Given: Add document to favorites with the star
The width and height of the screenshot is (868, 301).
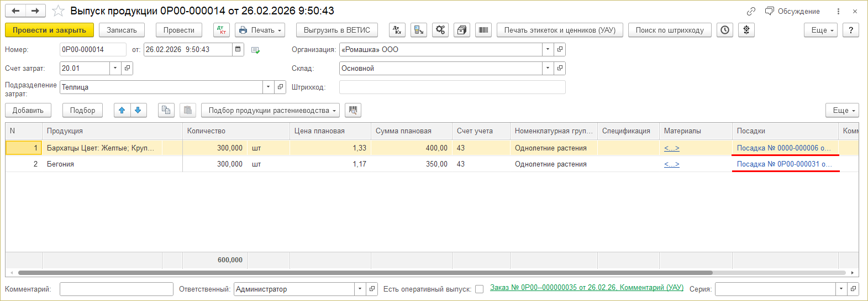Looking at the screenshot, I should pyautogui.click(x=58, y=11).
